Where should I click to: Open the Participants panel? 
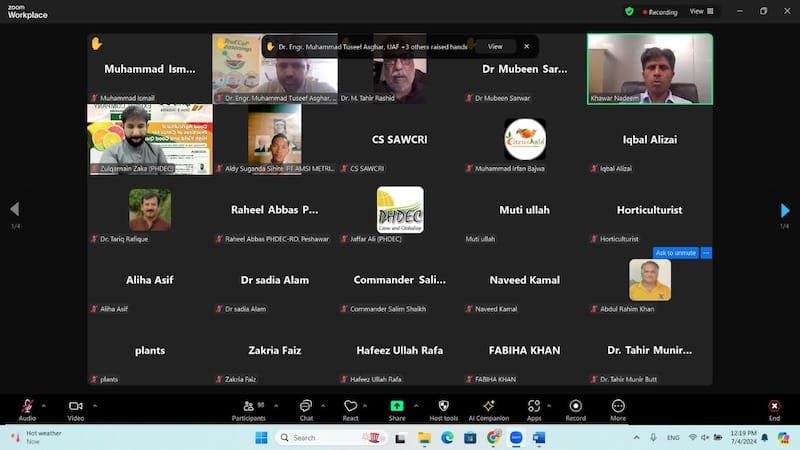[247, 406]
